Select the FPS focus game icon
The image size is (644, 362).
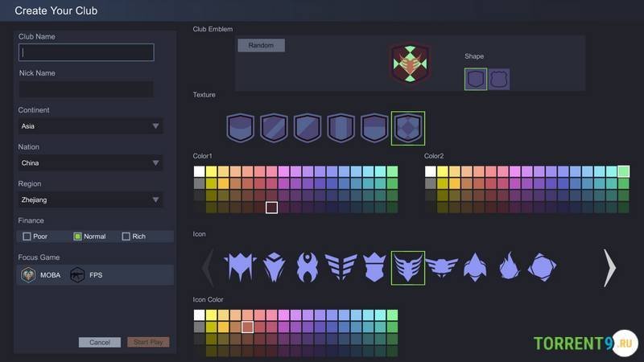(77, 275)
